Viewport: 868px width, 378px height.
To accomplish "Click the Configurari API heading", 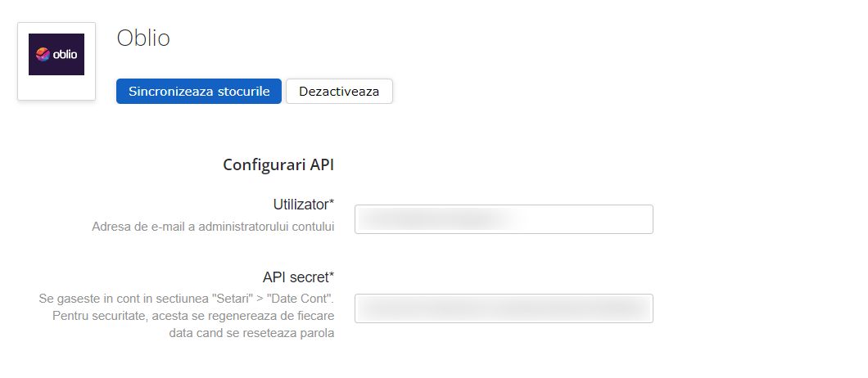I will [x=278, y=164].
